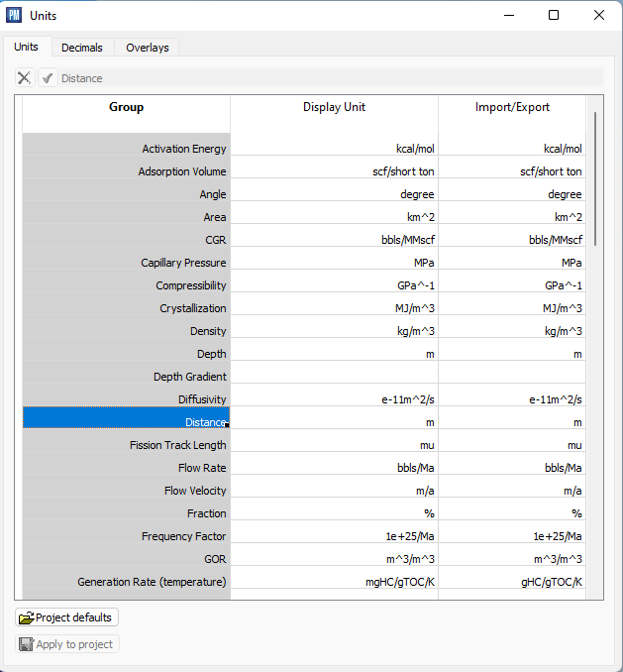623x672 pixels.
Task: Open Display Unit cell for Flow Rate
Action: pyautogui.click(x=334, y=468)
